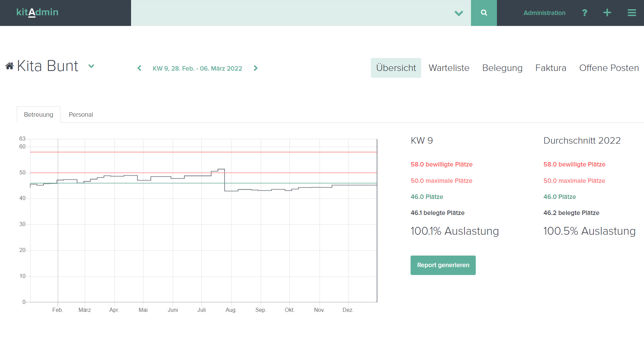Viewport: 644px width, 362px height.
Task: Open the Faktura tab
Action: click(x=550, y=68)
